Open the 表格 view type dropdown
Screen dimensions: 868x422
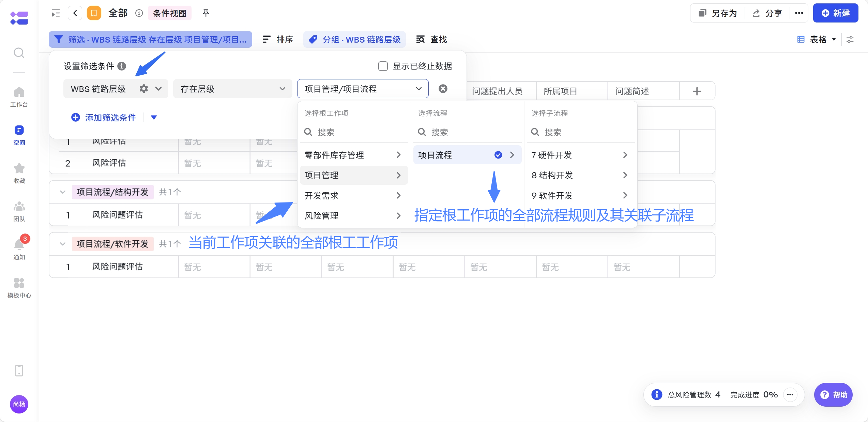tap(816, 40)
